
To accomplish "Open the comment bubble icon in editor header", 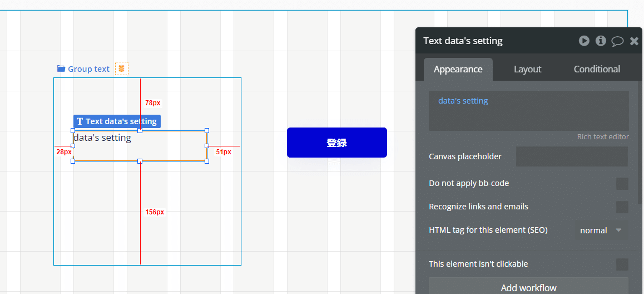I will pyautogui.click(x=618, y=41).
